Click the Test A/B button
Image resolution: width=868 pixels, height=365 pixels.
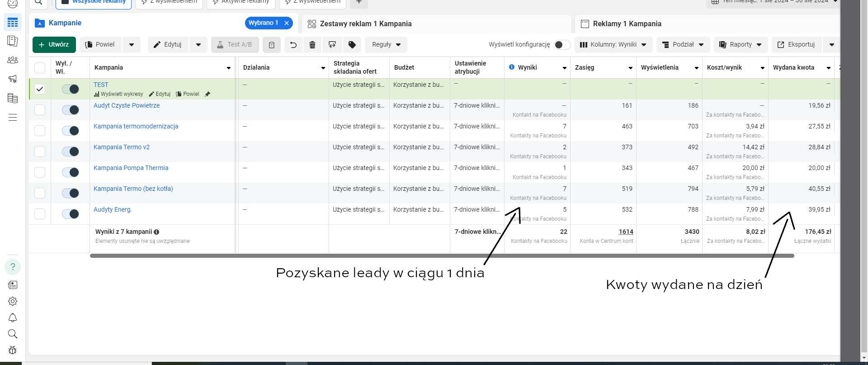[x=235, y=45]
